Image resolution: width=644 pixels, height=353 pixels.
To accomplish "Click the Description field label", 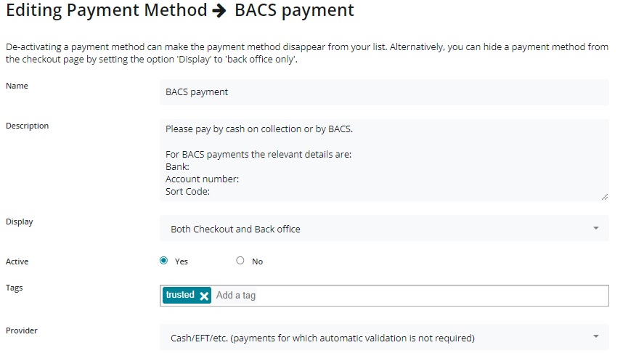I will pos(27,126).
